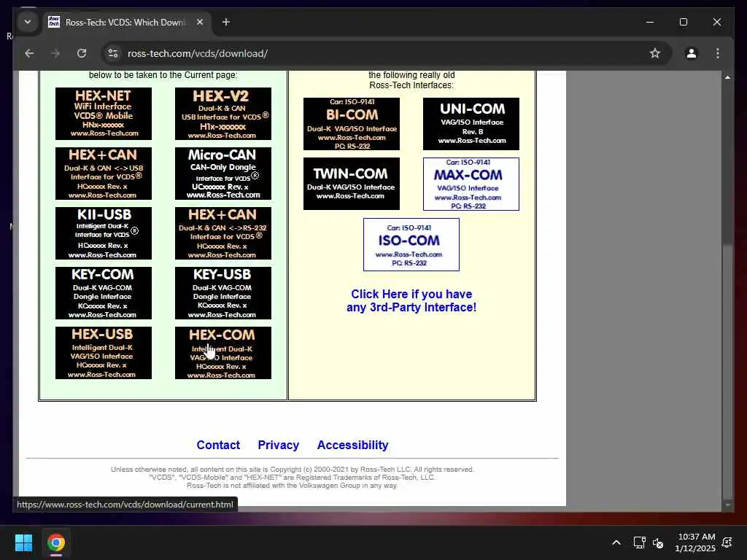Open the Contact footer link
Viewport: 747px width, 560px height.
coord(218,445)
